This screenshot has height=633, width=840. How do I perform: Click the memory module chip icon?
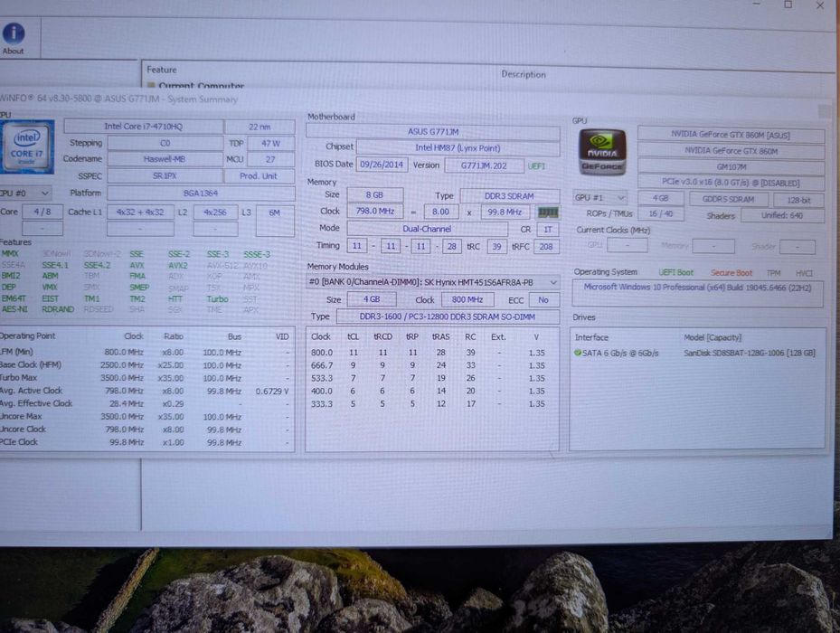(x=548, y=213)
